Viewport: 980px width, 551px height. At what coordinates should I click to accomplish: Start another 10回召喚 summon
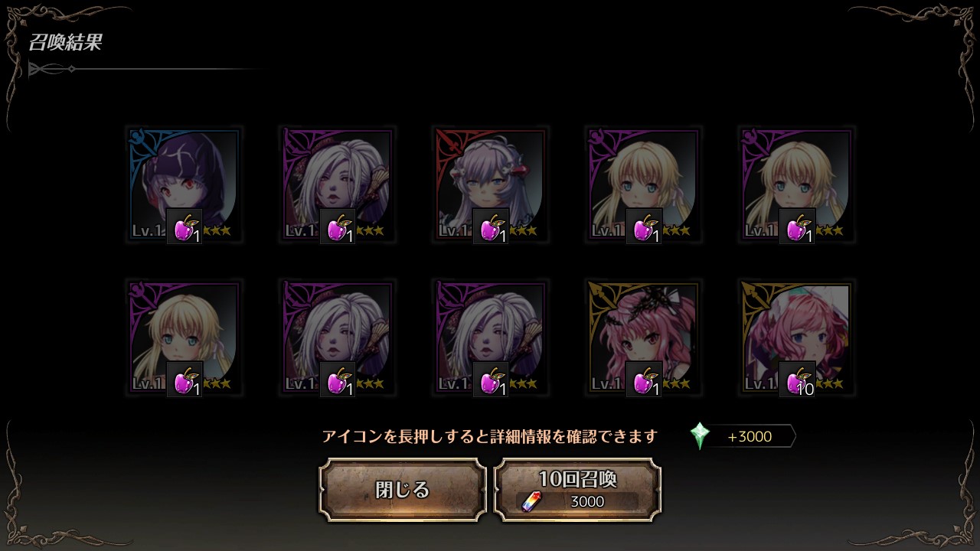tap(577, 490)
